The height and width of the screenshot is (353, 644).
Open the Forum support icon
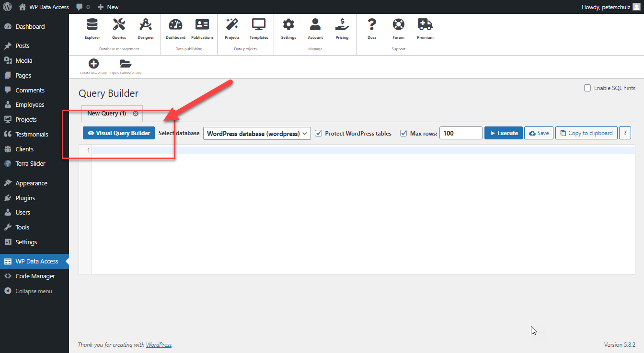pyautogui.click(x=398, y=30)
